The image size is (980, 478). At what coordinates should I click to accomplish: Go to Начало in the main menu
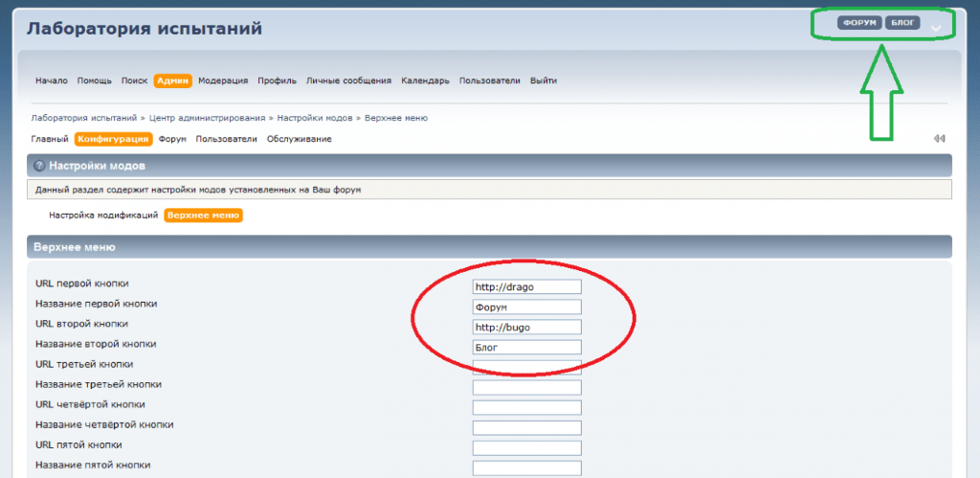(x=51, y=80)
